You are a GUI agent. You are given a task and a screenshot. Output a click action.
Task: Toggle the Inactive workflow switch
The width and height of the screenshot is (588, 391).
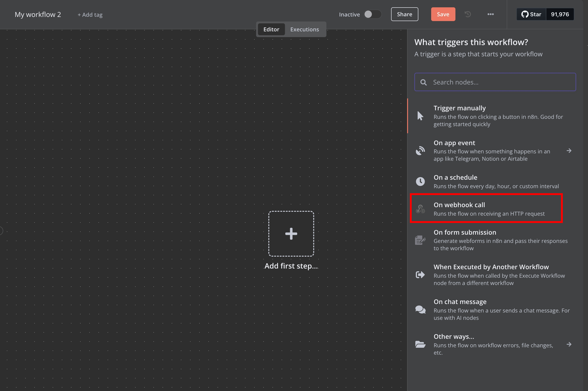point(372,14)
